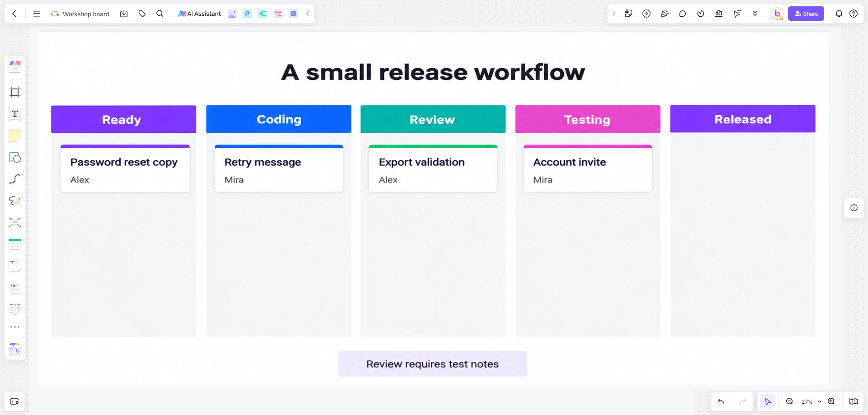Click the purple AI chat icon
868x415 pixels.
[x=293, y=14]
